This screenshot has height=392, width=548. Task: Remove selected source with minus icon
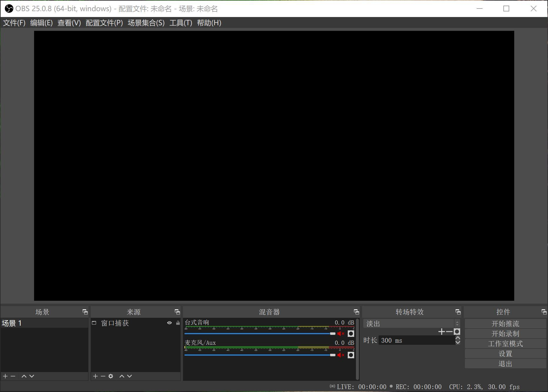[103, 376]
